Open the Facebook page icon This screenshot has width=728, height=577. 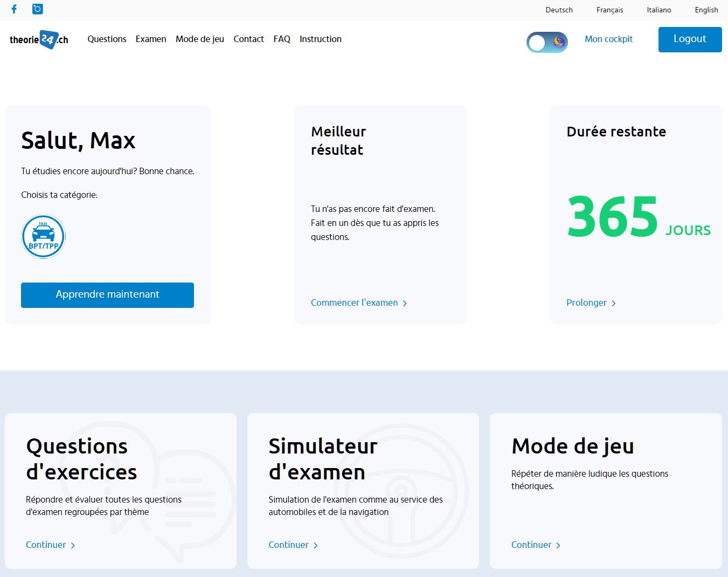pos(13,9)
